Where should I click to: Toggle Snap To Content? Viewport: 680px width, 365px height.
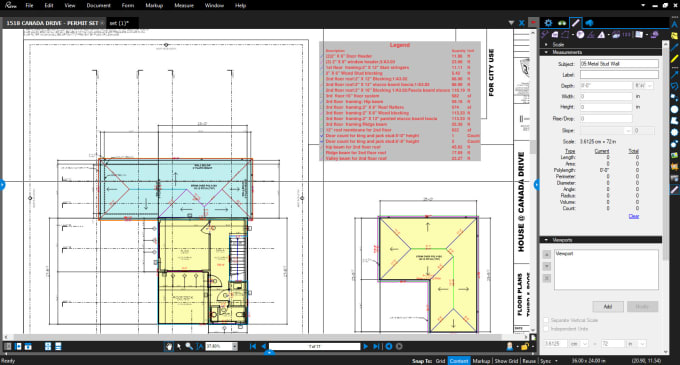coord(459,361)
